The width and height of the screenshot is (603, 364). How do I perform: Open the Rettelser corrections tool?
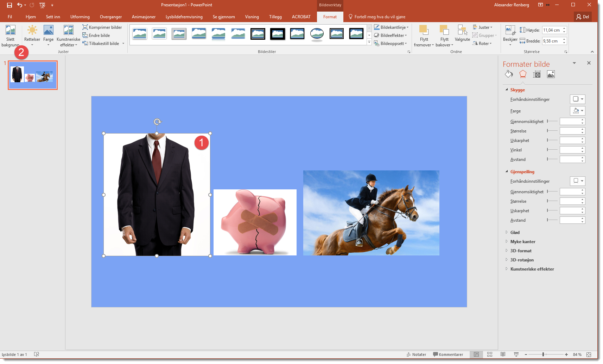[x=32, y=36]
